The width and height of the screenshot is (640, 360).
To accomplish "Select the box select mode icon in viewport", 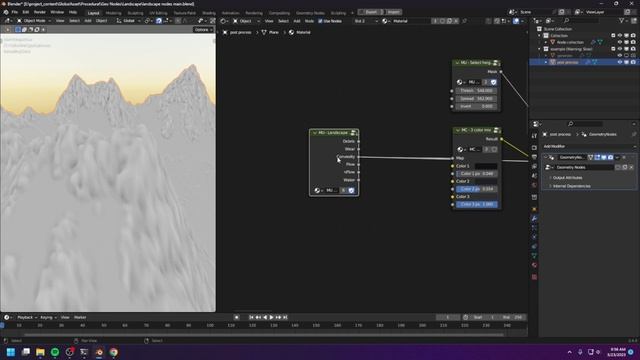I will [x=18, y=29].
